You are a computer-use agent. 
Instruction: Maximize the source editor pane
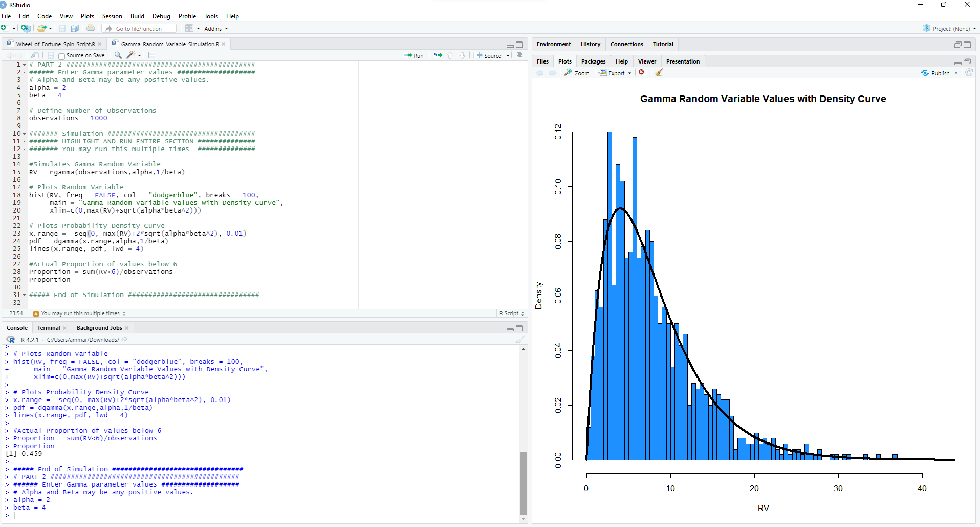click(519, 45)
